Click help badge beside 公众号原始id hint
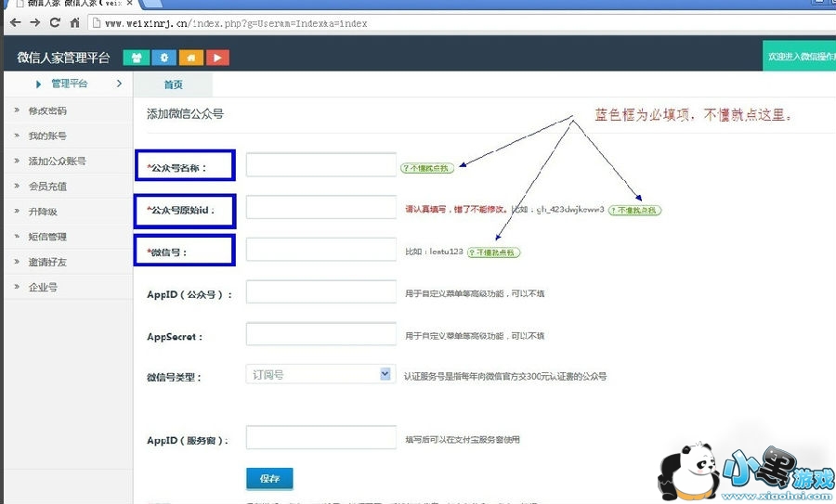 click(634, 211)
